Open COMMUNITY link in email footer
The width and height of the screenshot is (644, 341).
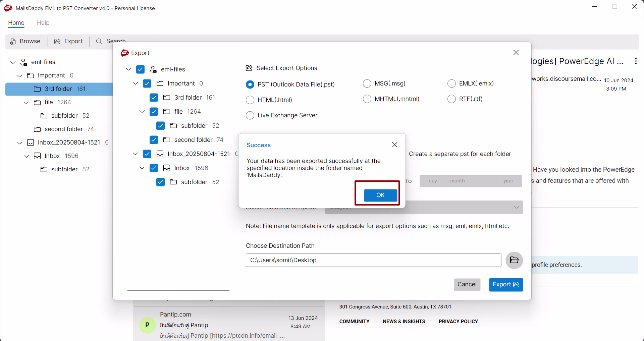point(354,322)
